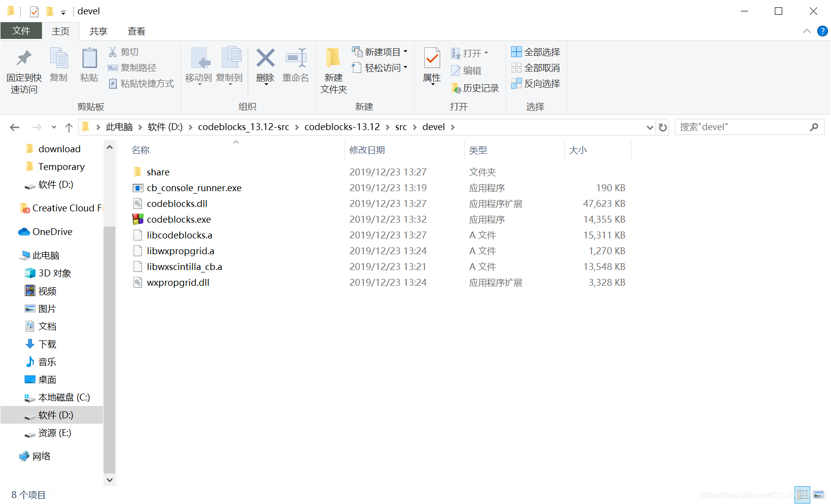Screen dimensions: 831x504
Task: Expand the chevron after src in path
Action: [415, 127]
